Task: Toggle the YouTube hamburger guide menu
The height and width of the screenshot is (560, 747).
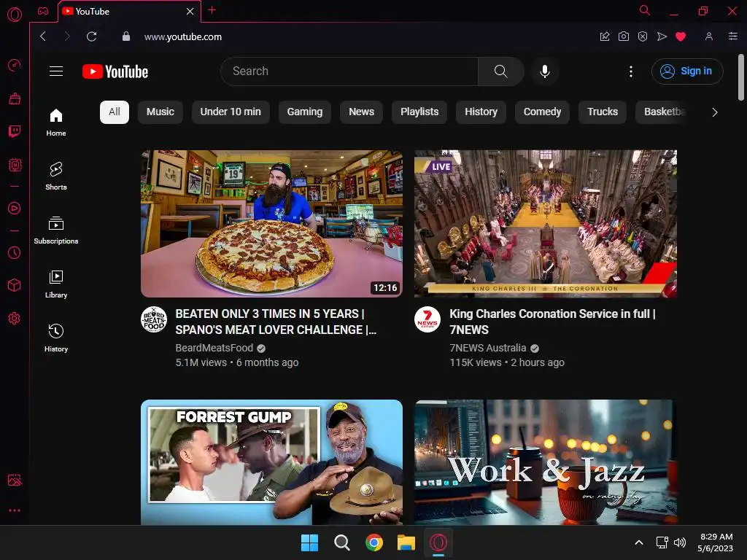Action: tap(56, 71)
